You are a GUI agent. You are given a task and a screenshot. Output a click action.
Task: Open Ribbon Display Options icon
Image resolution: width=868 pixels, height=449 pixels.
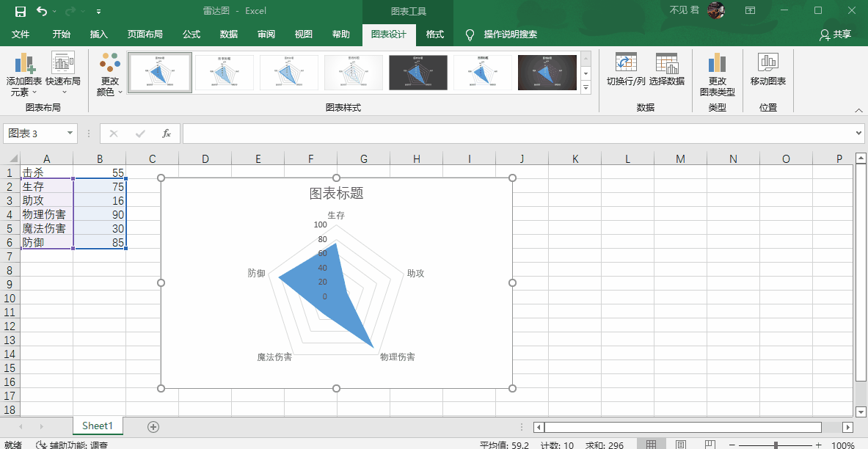750,10
